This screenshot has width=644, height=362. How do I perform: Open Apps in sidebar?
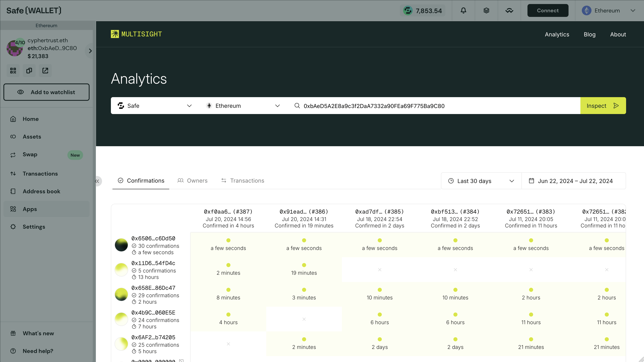click(46, 209)
